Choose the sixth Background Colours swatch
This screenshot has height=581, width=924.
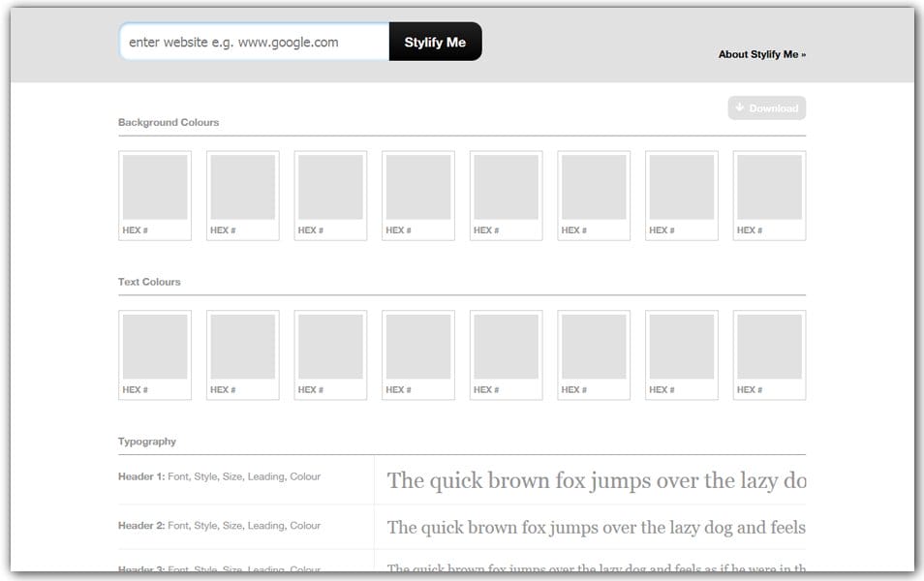[594, 188]
